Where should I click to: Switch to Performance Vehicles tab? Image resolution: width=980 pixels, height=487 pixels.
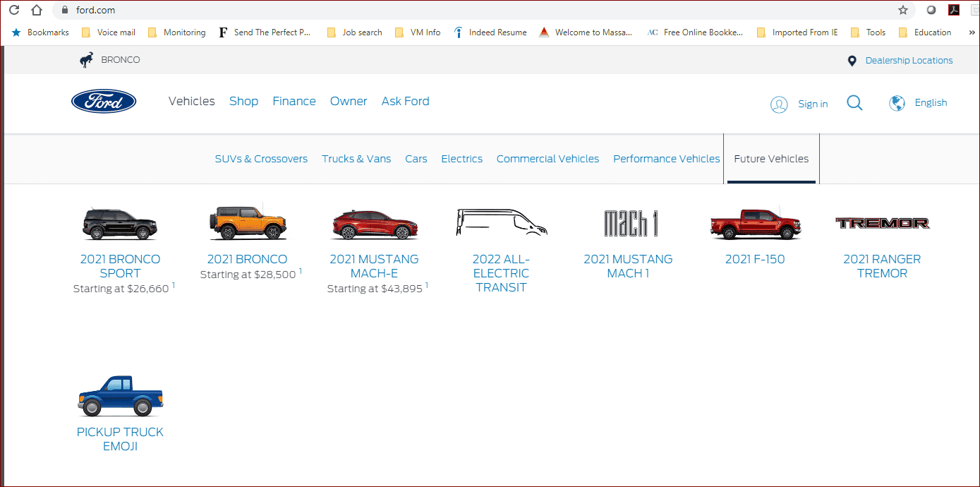click(667, 159)
